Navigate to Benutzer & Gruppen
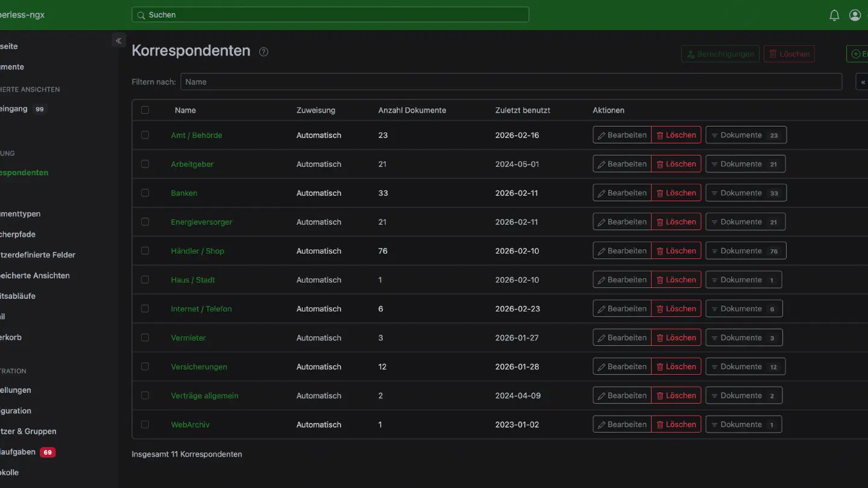The height and width of the screenshot is (488, 868). pos(28,431)
